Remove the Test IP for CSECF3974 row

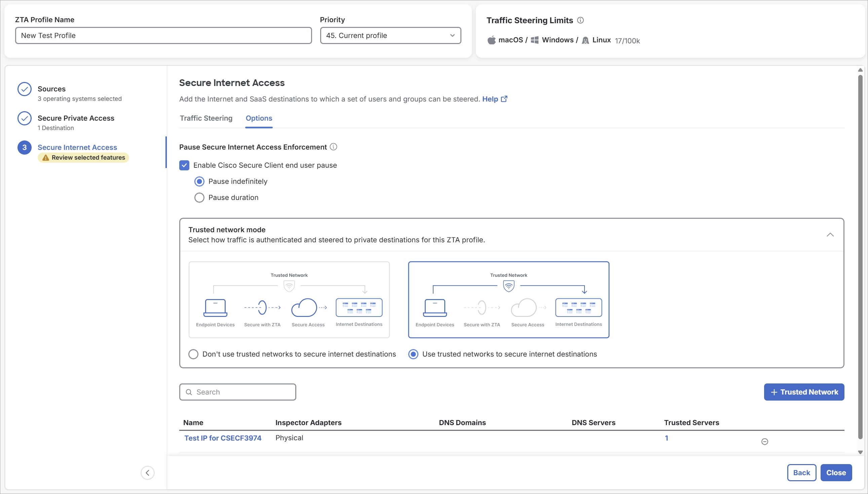(x=764, y=442)
